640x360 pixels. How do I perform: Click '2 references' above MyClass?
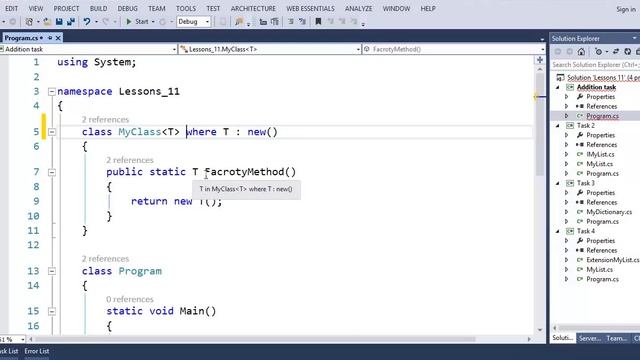coord(105,120)
